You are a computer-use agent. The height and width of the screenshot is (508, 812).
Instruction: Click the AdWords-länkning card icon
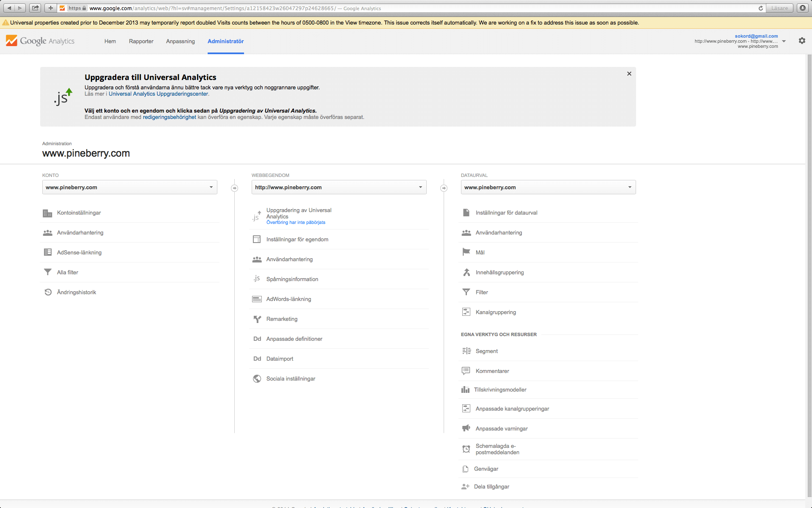[x=257, y=299]
